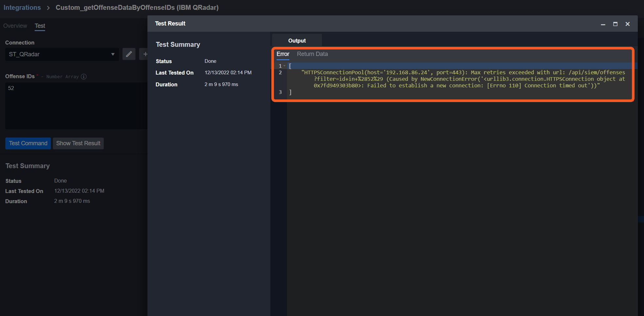
Task: Minimize the Test Result dialog
Action: [603, 24]
